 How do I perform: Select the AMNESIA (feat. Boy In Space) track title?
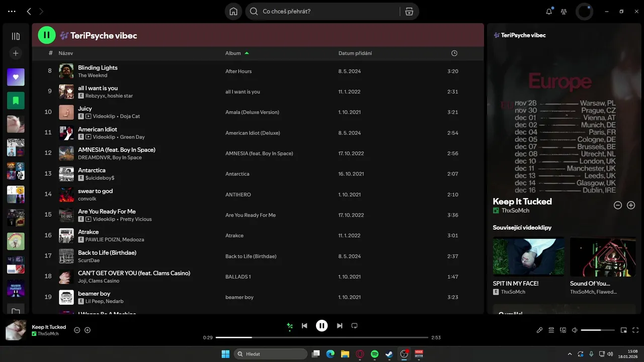tap(117, 150)
